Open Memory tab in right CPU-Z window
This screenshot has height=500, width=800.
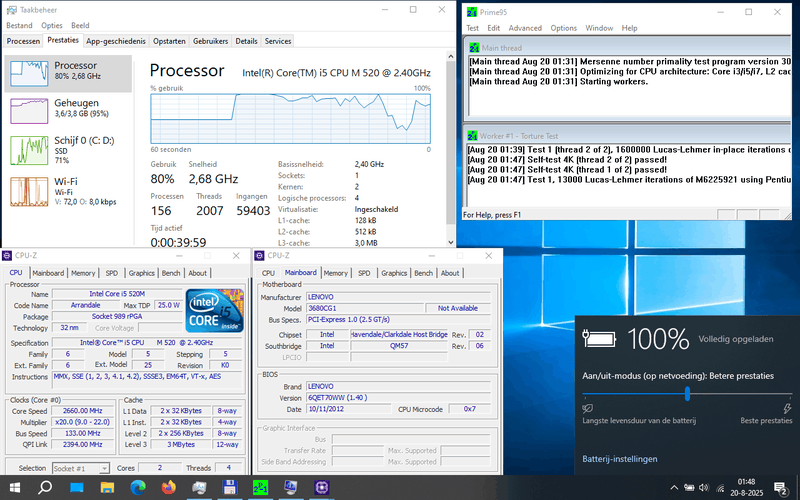pos(335,273)
